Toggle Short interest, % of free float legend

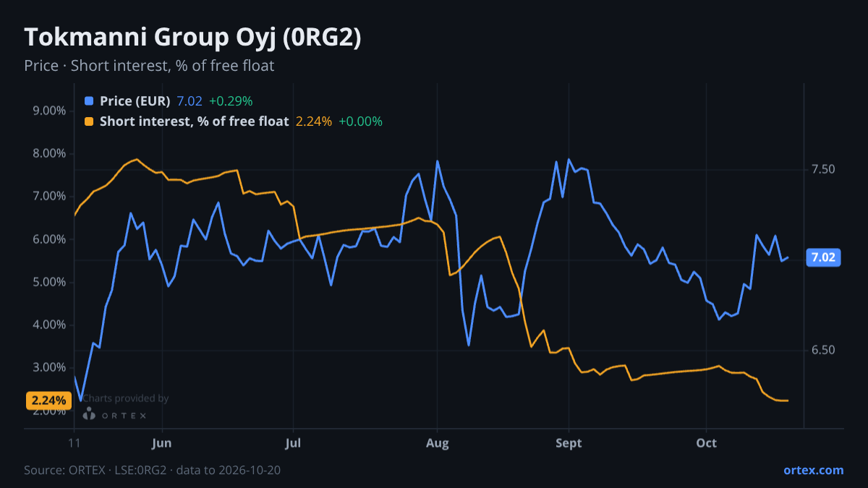pyautogui.click(x=195, y=121)
